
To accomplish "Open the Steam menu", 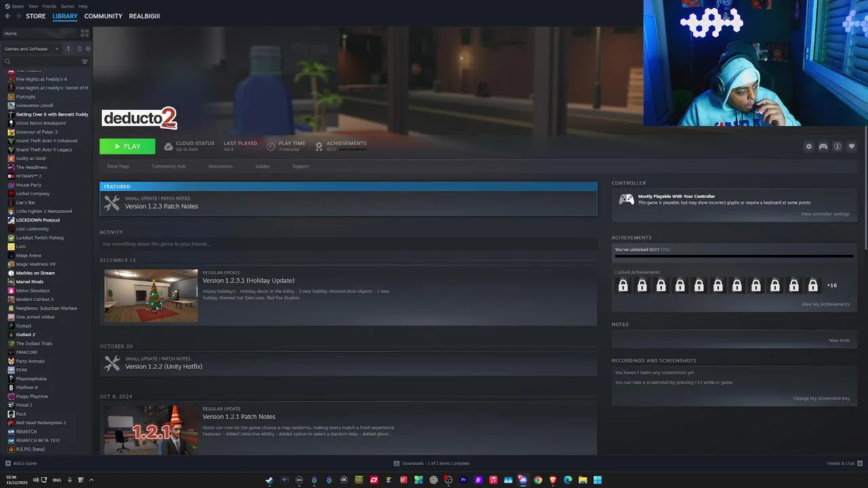I will (x=18, y=6).
